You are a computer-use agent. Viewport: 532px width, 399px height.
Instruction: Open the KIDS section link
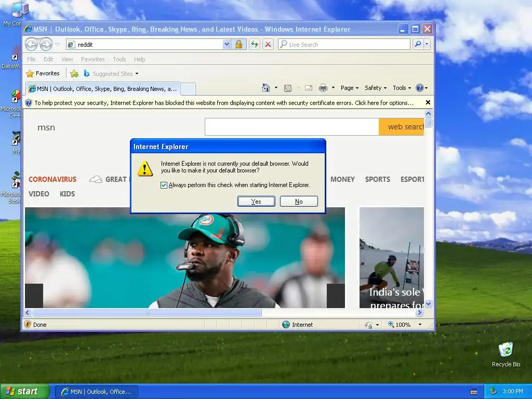click(67, 194)
